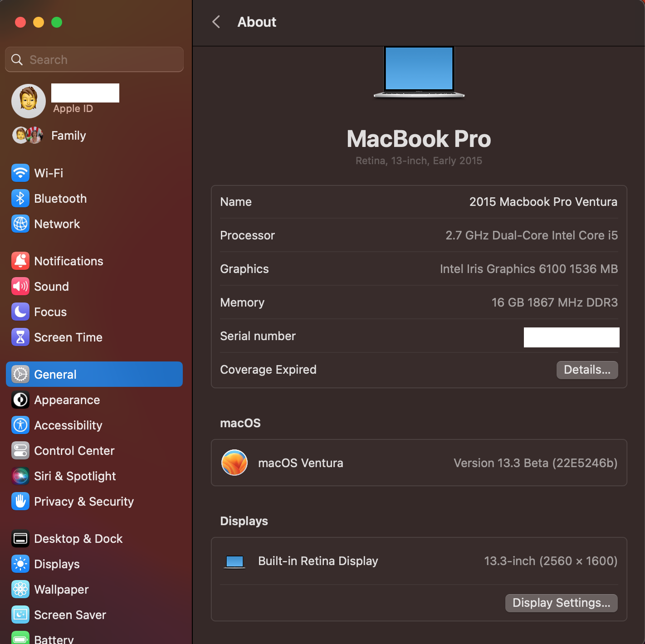Click the Wallpaper flower icon
This screenshot has width=645, height=644.
coord(20,590)
